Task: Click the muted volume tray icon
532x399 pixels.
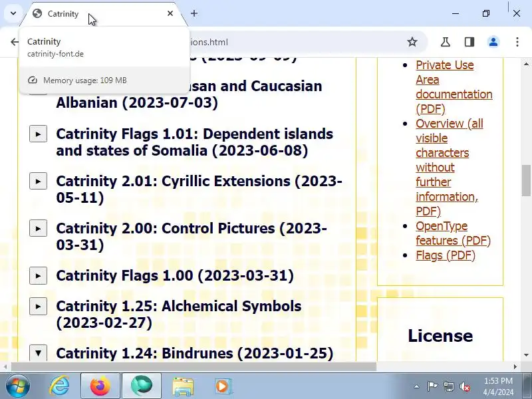Action: [x=465, y=386]
